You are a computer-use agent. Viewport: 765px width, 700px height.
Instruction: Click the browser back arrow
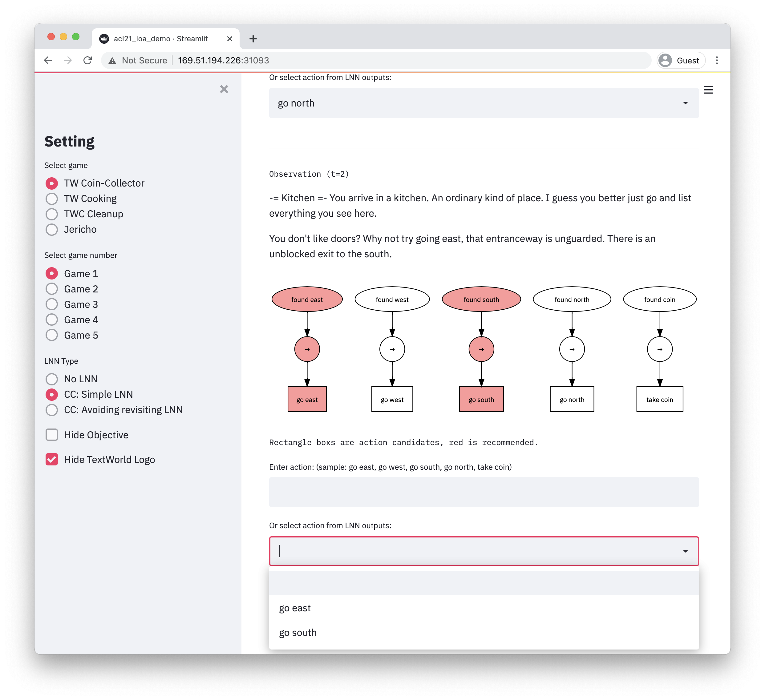pos(48,60)
